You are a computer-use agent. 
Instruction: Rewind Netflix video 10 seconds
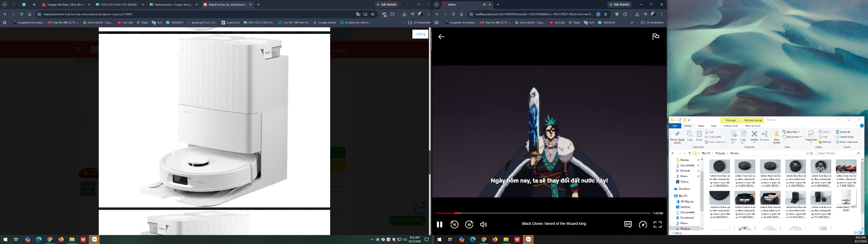tap(454, 225)
